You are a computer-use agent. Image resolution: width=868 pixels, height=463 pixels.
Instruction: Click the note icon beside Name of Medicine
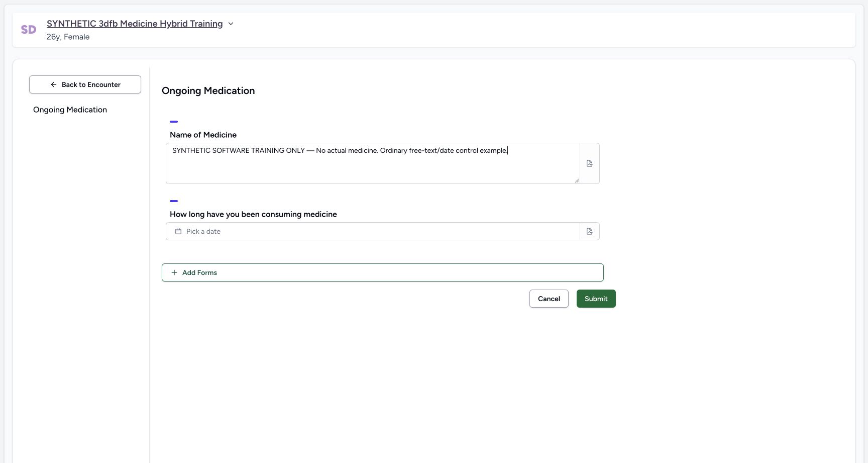[589, 163]
